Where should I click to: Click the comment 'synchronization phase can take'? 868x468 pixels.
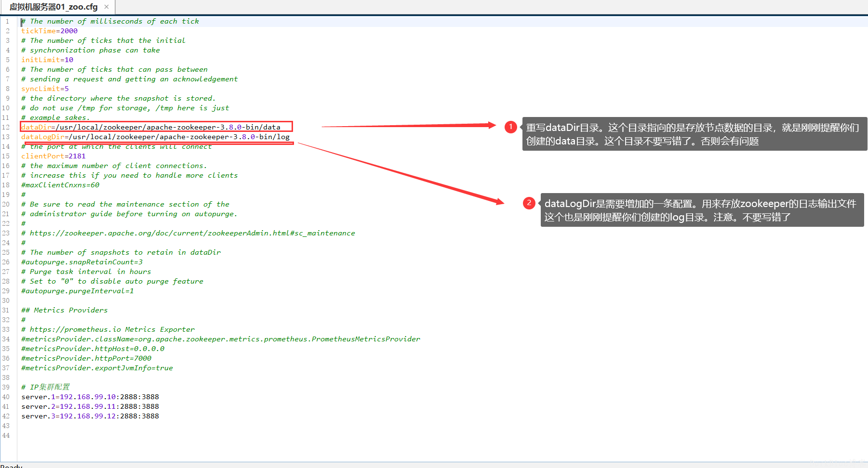click(x=91, y=50)
